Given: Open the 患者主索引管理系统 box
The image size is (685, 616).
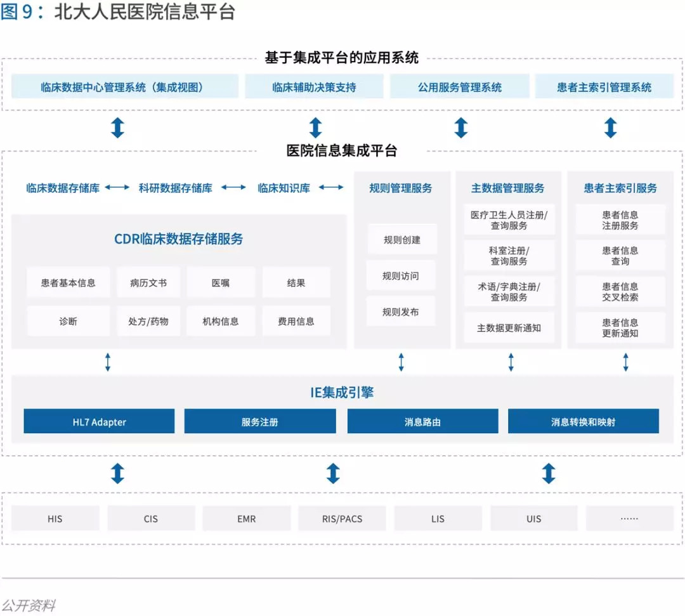Looking at the screenshot, I should [x=604, y=86].
